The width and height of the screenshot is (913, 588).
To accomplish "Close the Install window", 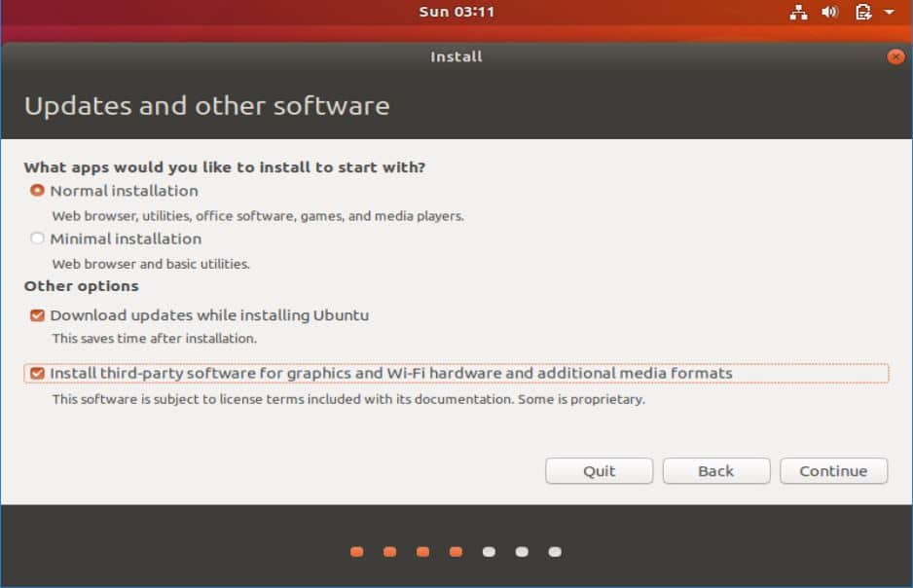I will 895,56.
